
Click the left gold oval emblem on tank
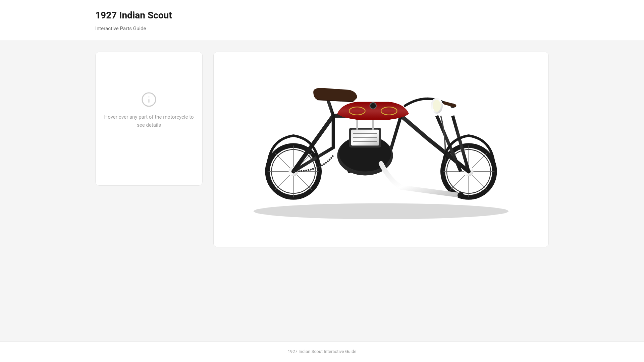[357, 111]
